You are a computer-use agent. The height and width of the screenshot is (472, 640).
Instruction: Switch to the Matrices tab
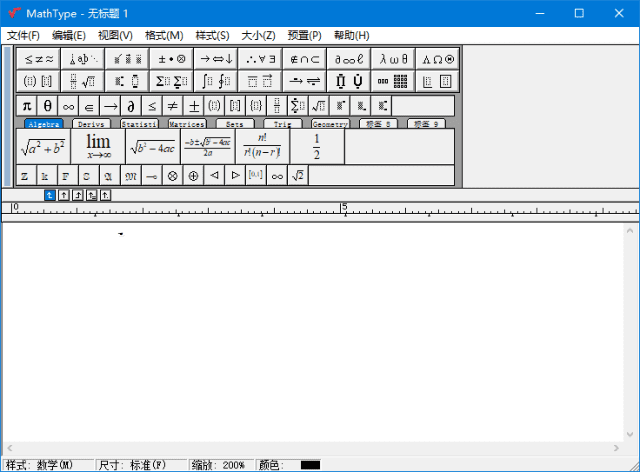click(187, 124)
